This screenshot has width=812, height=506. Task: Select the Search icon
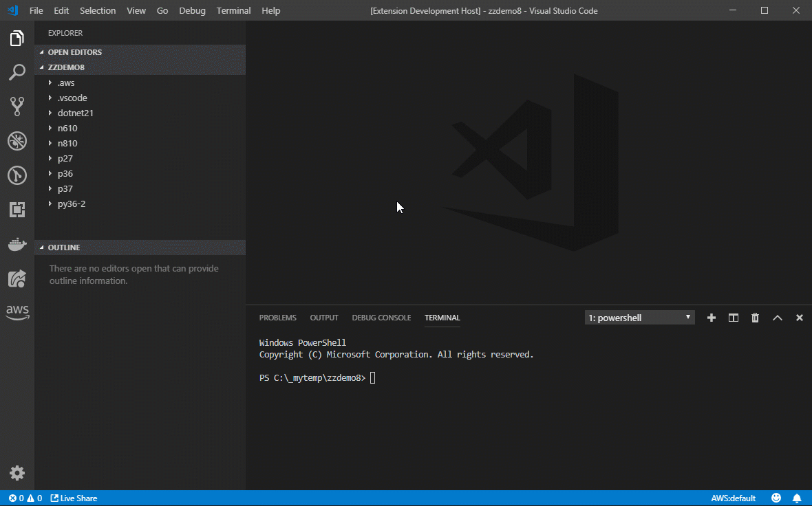coord(17,72)
